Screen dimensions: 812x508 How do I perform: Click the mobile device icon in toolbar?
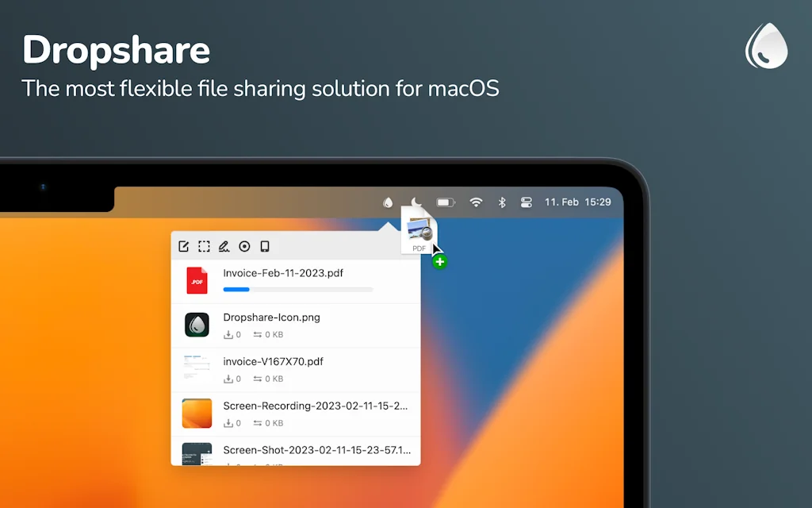tap(265, 246)
